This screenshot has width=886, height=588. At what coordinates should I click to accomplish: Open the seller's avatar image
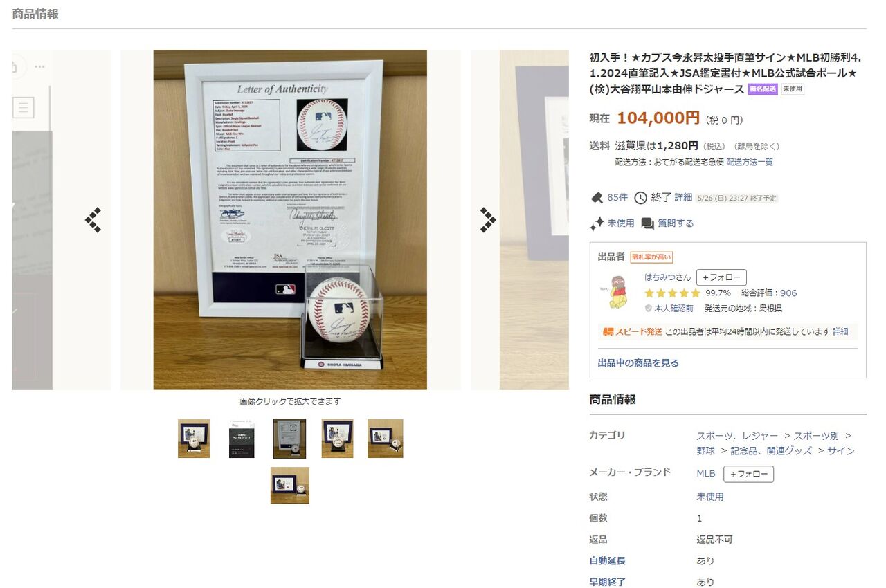617,293
